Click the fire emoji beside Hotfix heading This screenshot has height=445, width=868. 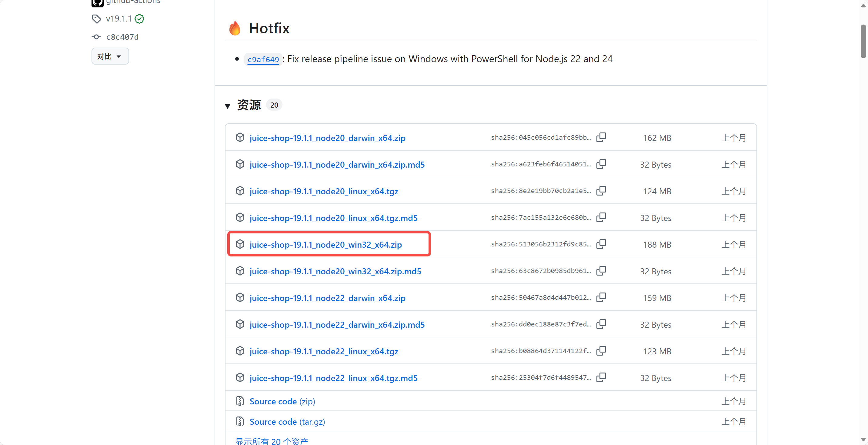pyautogui.click(x=235, y=28)
